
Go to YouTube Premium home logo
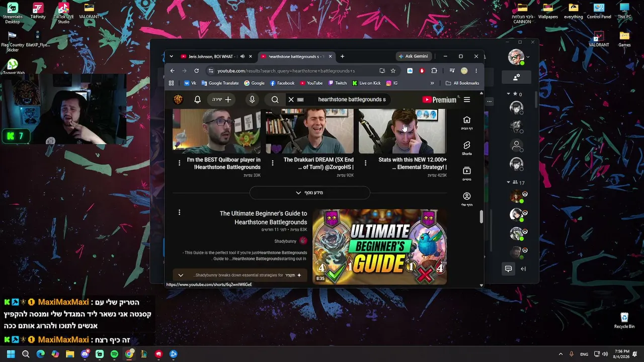(x=439, y=100)
